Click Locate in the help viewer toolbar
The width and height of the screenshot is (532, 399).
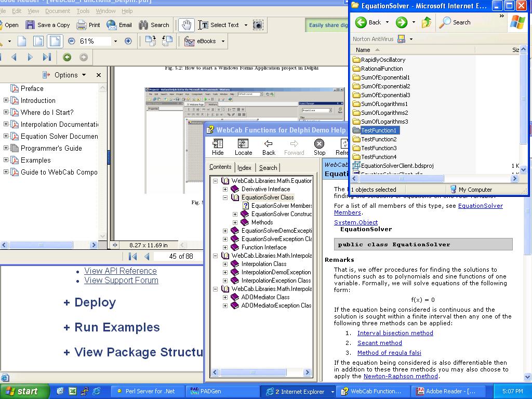click(243, 147)
